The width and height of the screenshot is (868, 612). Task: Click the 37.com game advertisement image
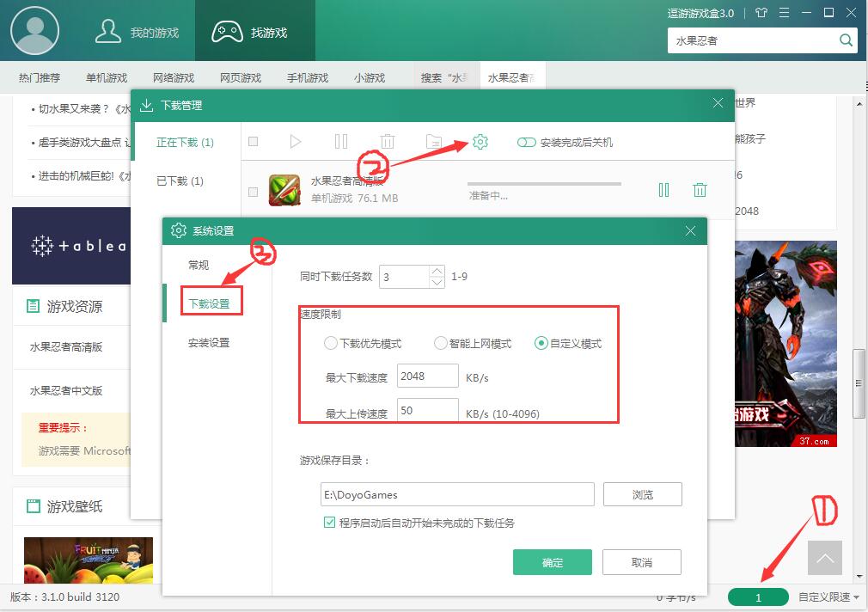tap(786, 343)
